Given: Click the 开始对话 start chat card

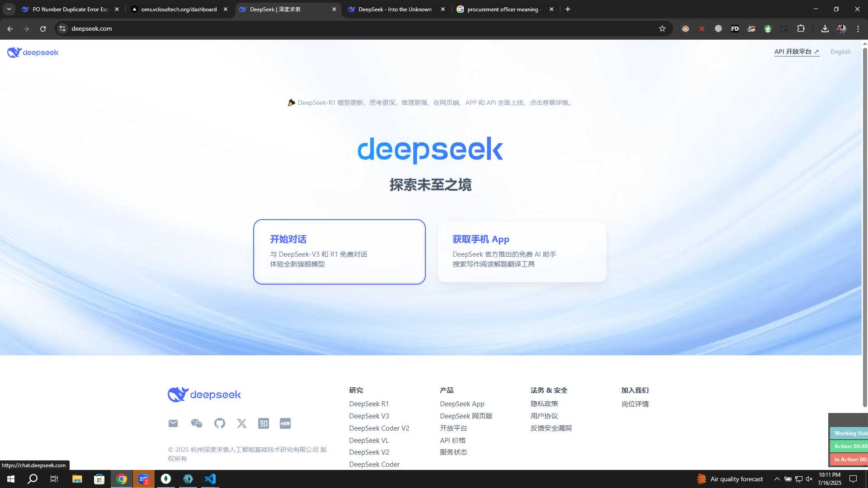Looking at the screenshot, I should [x=340, y=252].
